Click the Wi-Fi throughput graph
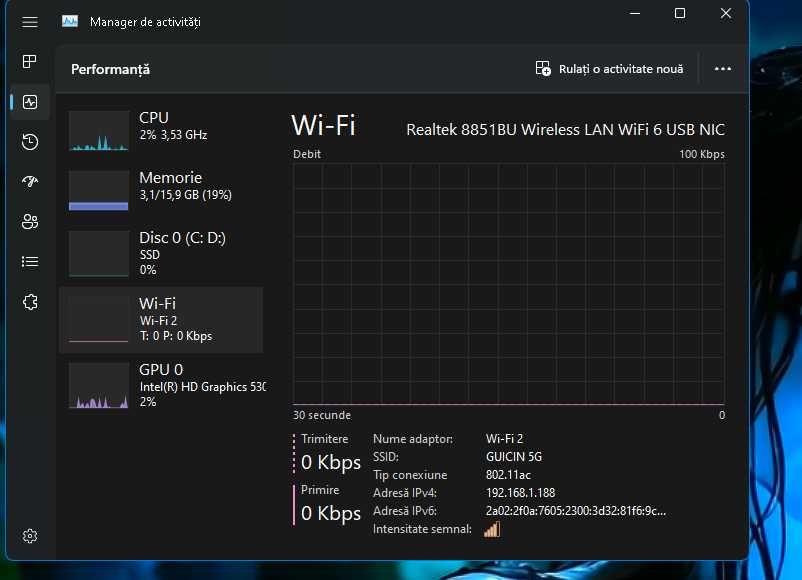This screenshot has width=802, height=580. point(508,284)
